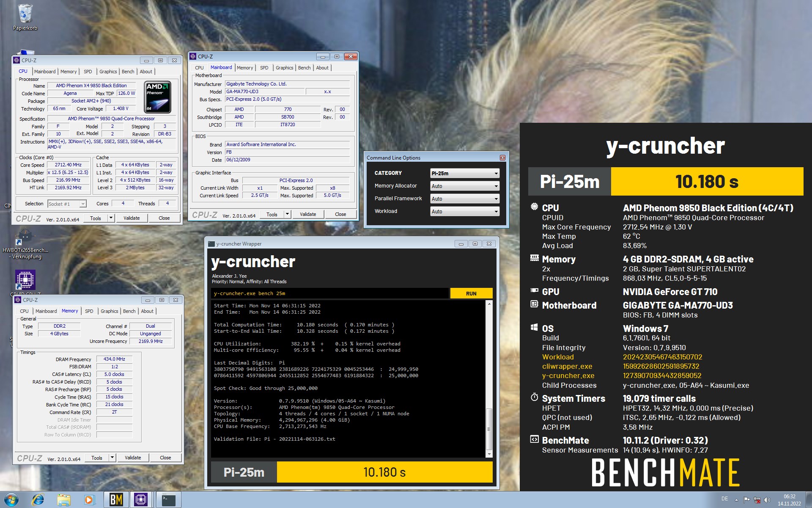The image size is (812, 508).
Task: Open the Parallel Framework dropdown
Action: pyautogui.click(x=465, y=199)
